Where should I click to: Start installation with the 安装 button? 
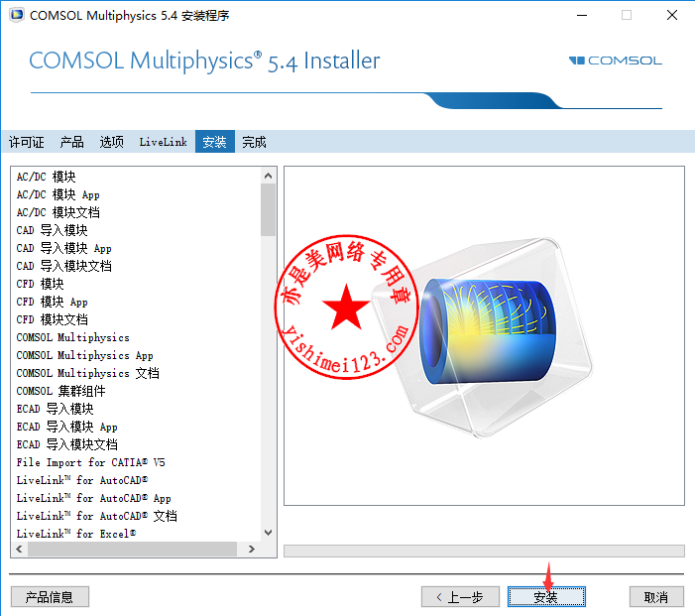tap(546, 597)
